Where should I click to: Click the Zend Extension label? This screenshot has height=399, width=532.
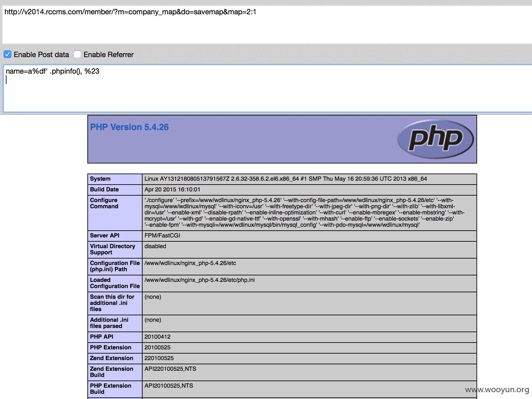(111, 358)
